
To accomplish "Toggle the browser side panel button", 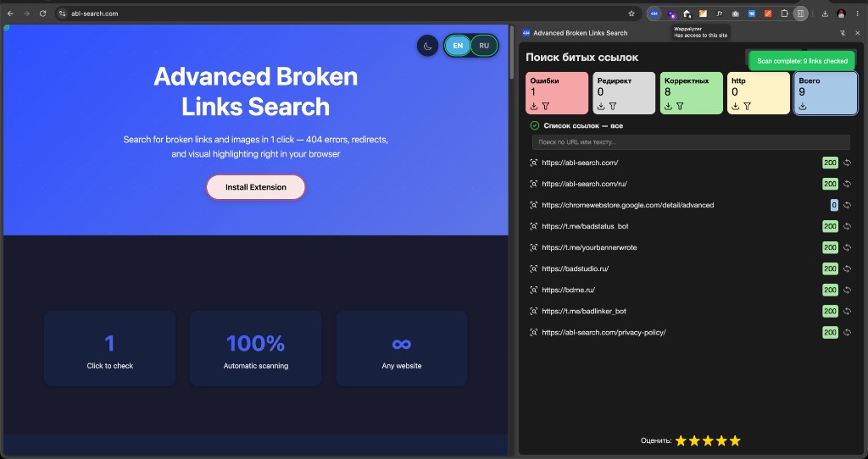I will 800,14.
